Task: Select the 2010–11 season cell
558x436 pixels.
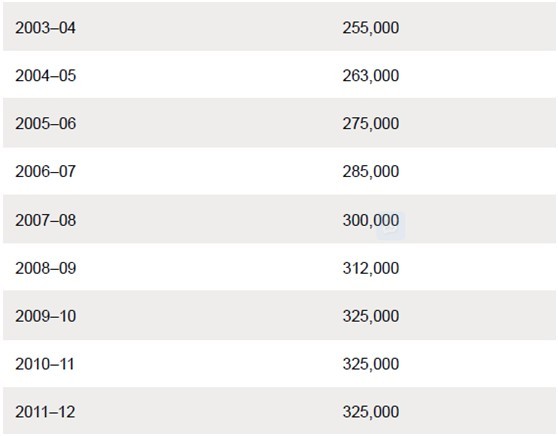Action: pyautogui.click(x=44, y=364)
